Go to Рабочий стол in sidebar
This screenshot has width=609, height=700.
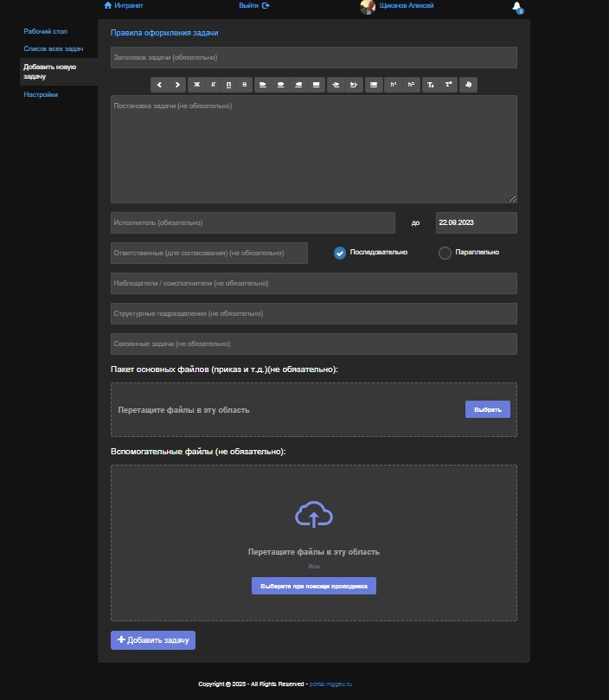point(45,31)
